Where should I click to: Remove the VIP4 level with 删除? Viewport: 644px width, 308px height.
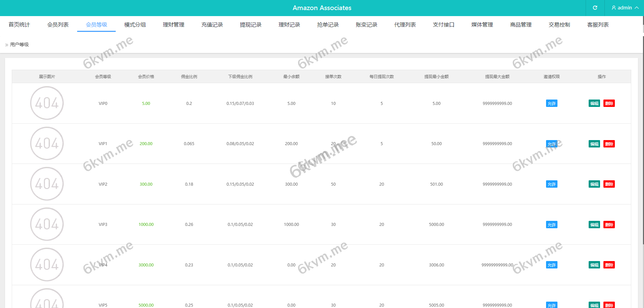coord(609,265)
